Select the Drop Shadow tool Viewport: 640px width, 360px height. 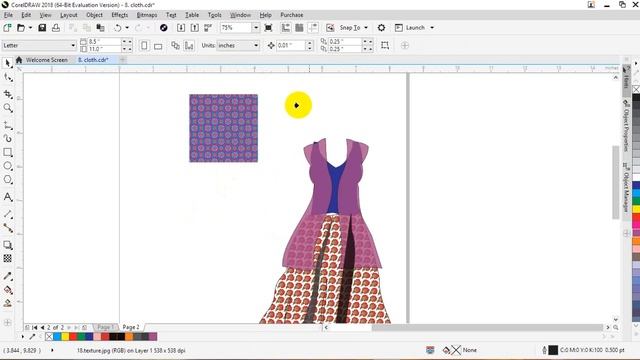tap(7, 245)
